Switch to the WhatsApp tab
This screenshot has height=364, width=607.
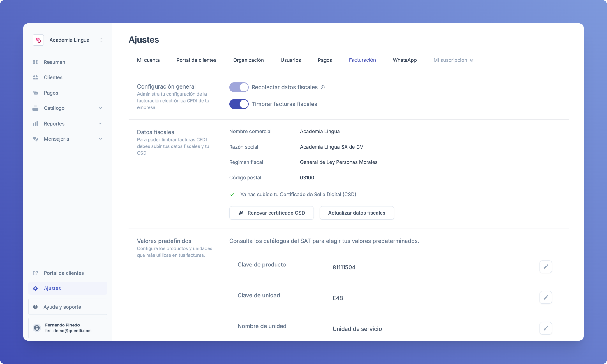click(404, 60)
